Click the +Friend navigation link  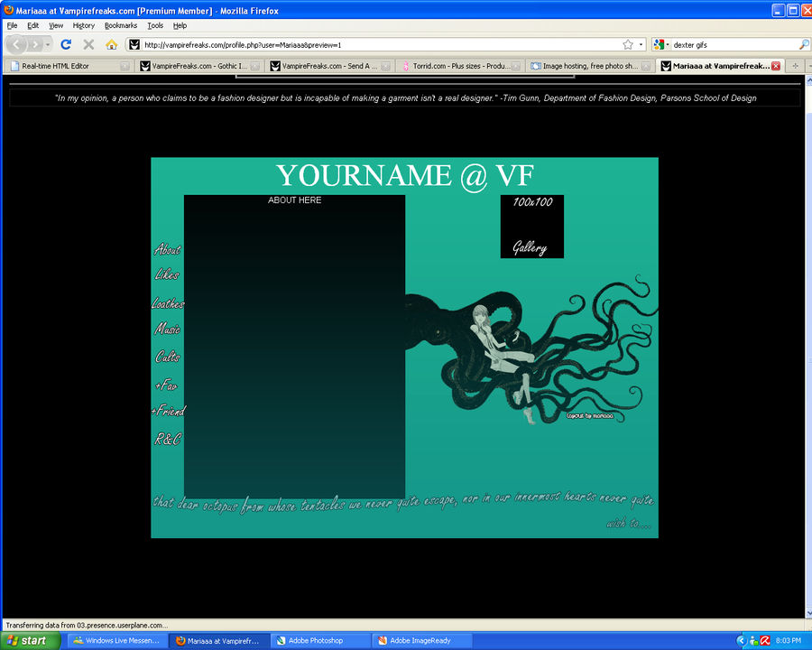point(169,411)
